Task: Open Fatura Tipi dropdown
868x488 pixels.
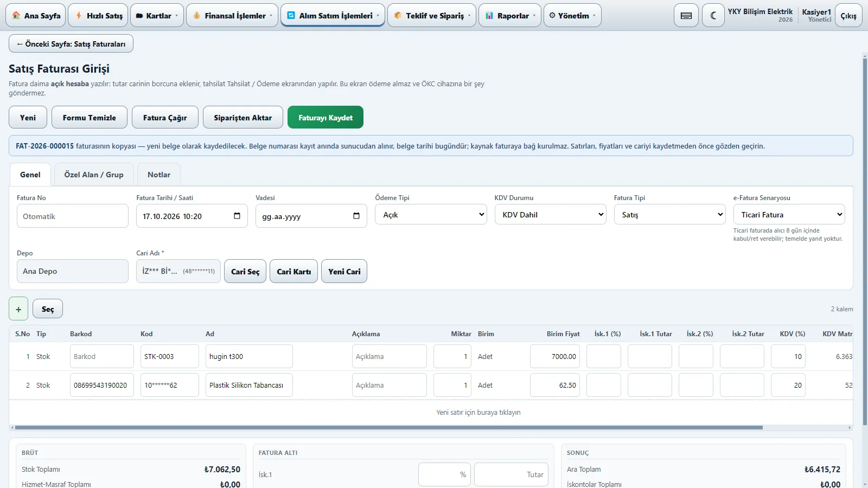Action: pyautogui.click(x=669, y=214)
